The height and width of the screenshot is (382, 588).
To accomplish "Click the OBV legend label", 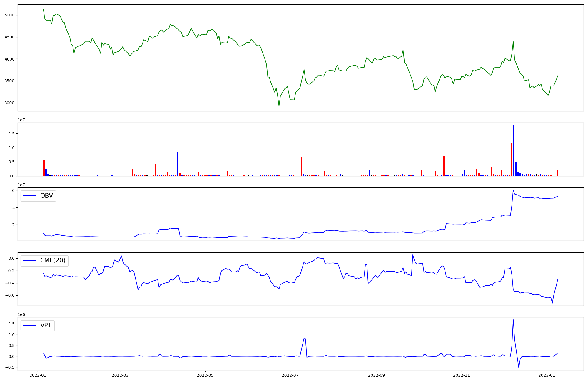I will [x=46, y=196].
